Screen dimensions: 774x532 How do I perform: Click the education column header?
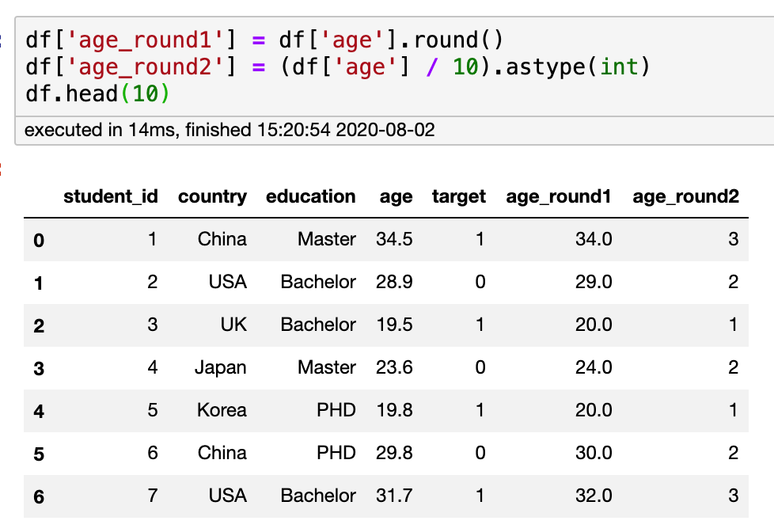(311, 196)
